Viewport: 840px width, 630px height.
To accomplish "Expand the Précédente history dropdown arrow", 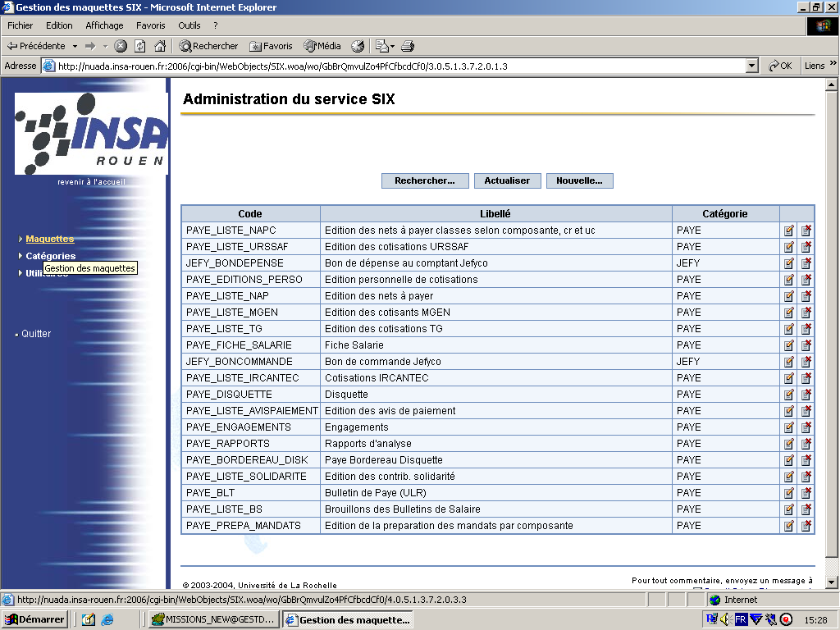I will click(75, 46).
